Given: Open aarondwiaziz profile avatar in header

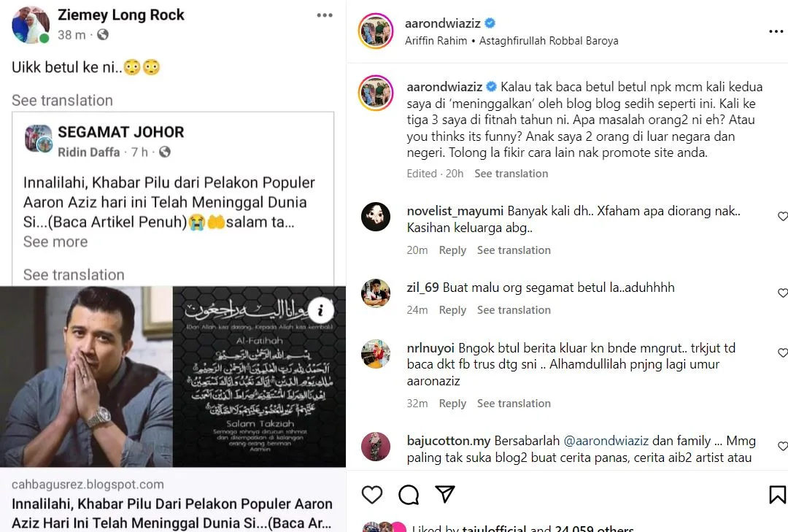Looking at the screenshot, I should 376,32.
